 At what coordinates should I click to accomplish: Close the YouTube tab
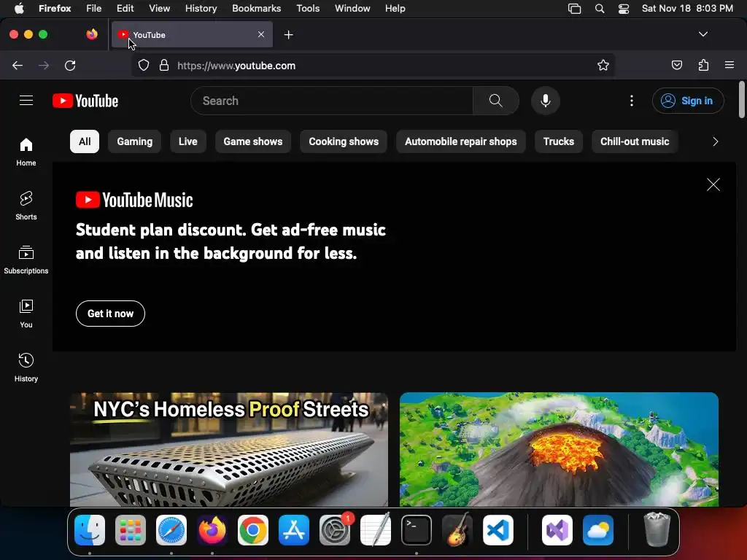261,34
